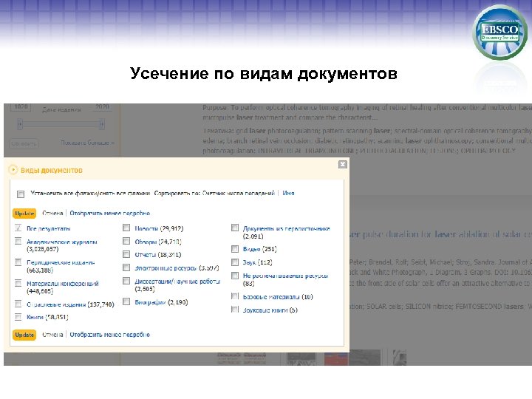This screenshot has width=532, height=399.
Task: Check Базовые материалы checkbox
Action: (235, 296)
